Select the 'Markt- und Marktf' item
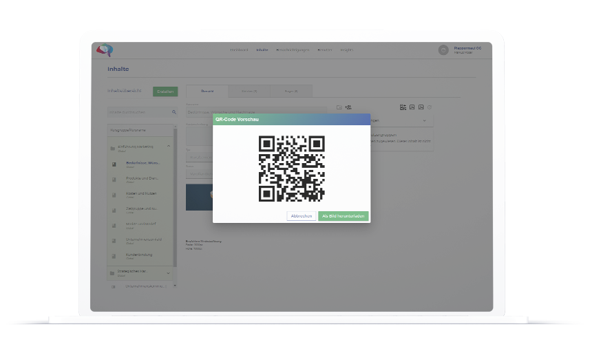 141,224
